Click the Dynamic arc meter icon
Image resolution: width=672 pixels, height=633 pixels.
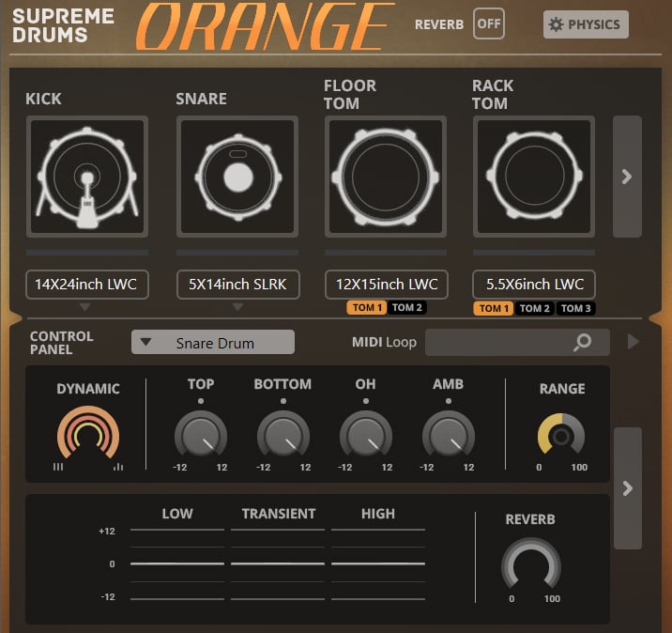(87, 434)
